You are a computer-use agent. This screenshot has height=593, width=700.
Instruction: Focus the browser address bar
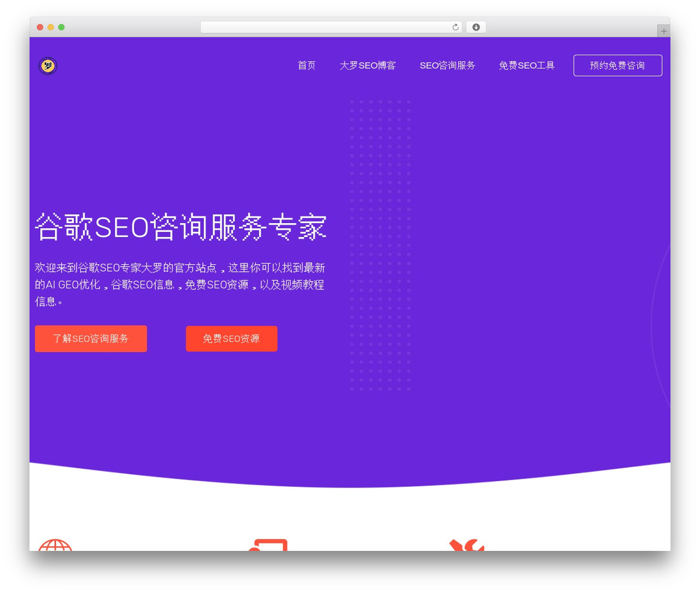pyautogui.click(x=331, y=27)
